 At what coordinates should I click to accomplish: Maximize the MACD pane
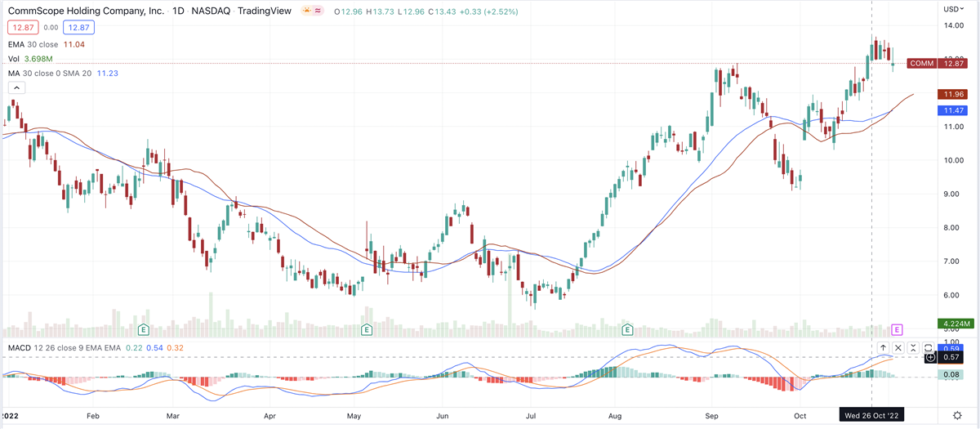tap(929, 348)
